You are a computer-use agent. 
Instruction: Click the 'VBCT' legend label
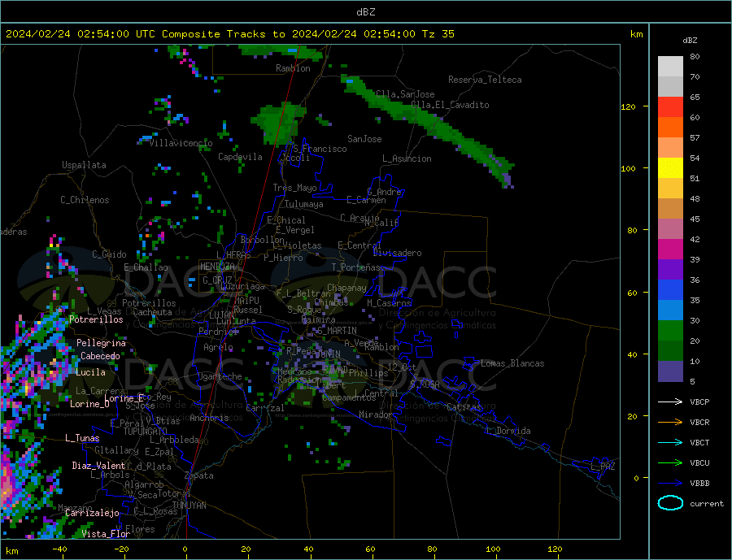point(699,442)
